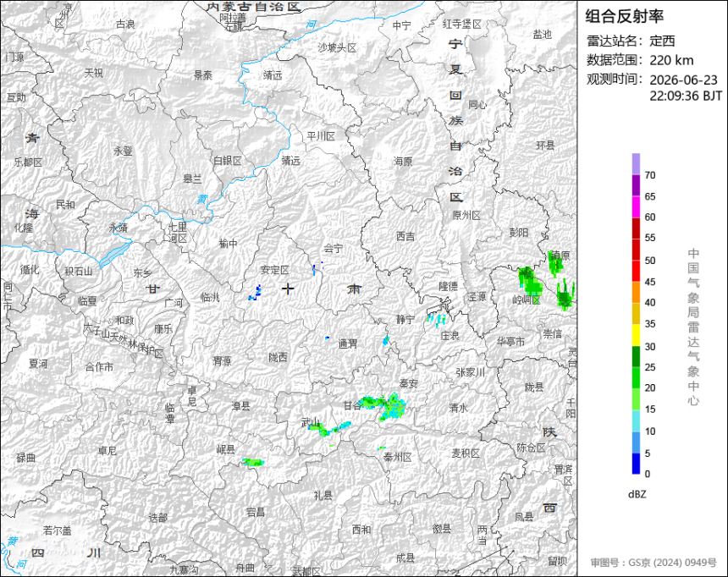
Task: Click the legend value label 55
Action: (650, 238)
